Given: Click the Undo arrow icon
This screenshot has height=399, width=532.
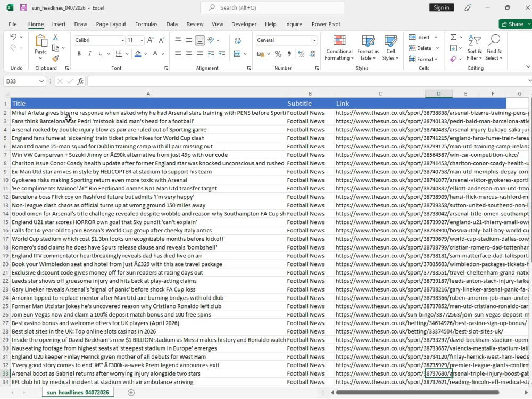Looking at the screenshot, I should coord(13,37).
